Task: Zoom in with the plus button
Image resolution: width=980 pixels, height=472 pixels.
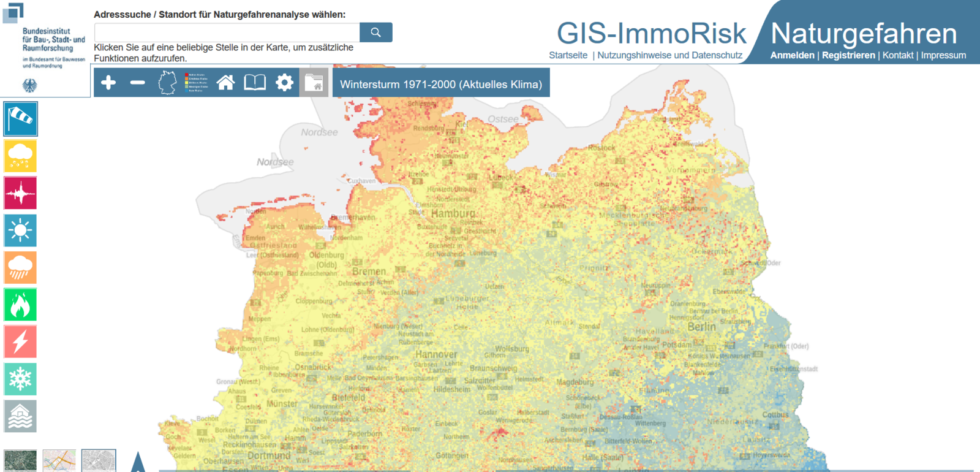Action: pos(108,82)
